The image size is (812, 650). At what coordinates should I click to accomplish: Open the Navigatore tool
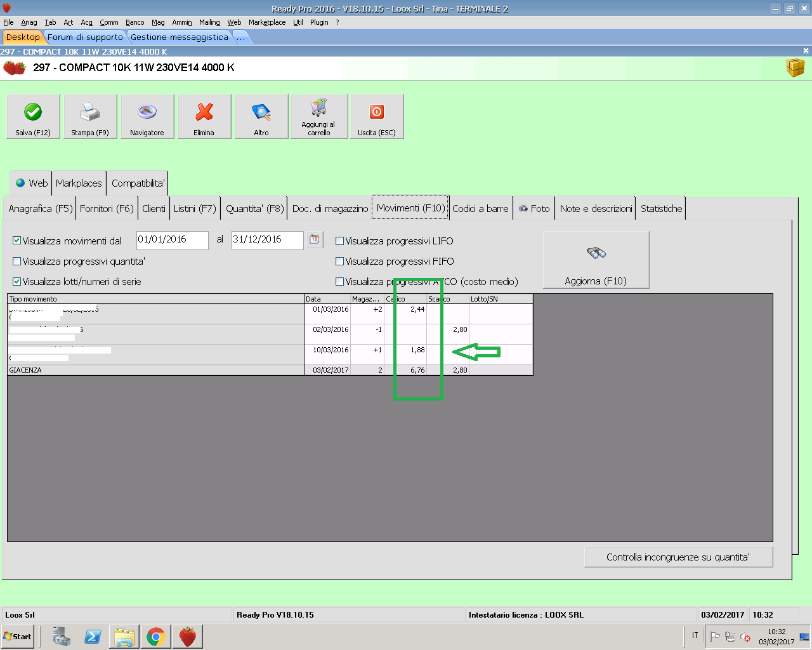[x=147, y=116]
